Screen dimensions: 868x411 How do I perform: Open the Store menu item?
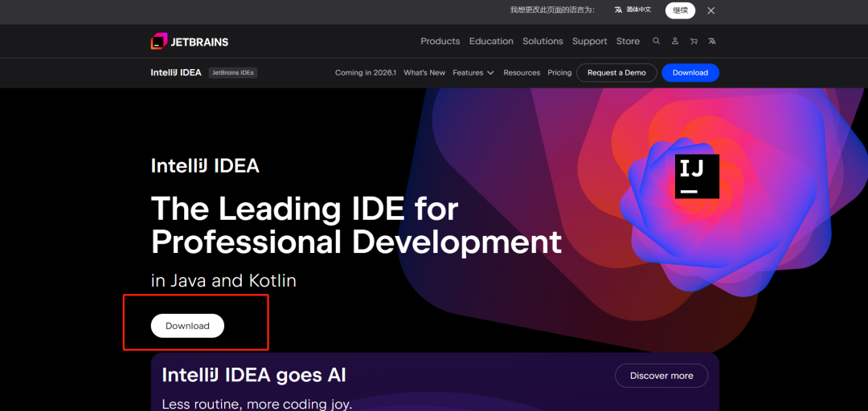tap(628, 41)
